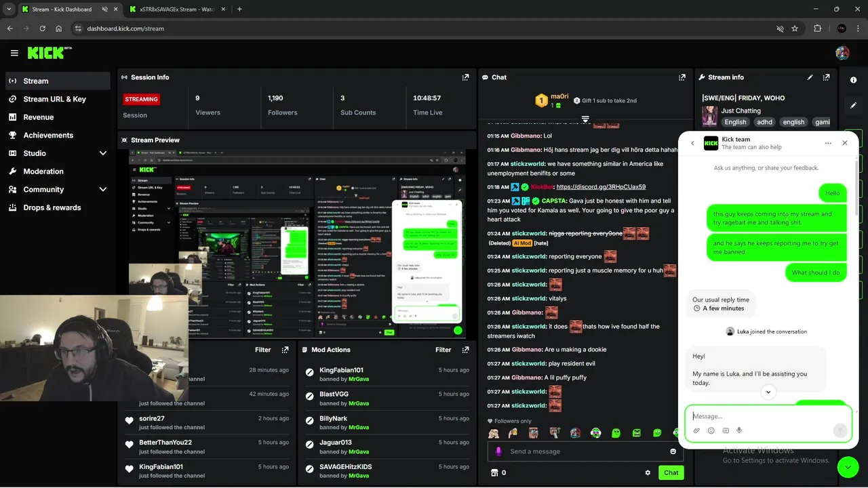Click stickzworld's name on play resident evil message
The height and width of the screenshot is (488, 868).
529,363
